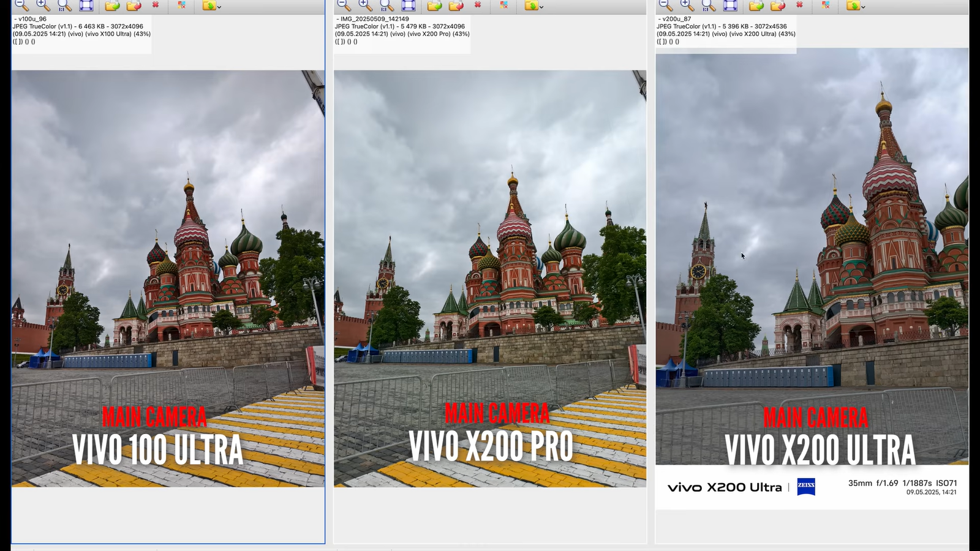Screen dimensions: 980x551
Task: Open the folder dropdown in v200u_87 pane
Action: pyautogui.click(x=855, y=6)
